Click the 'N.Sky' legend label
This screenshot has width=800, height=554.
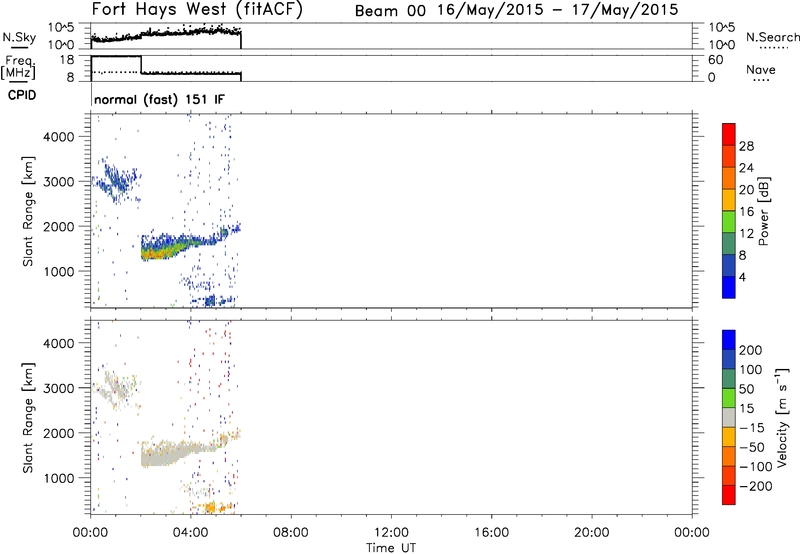pyautogui.click(x=19, y=37)
